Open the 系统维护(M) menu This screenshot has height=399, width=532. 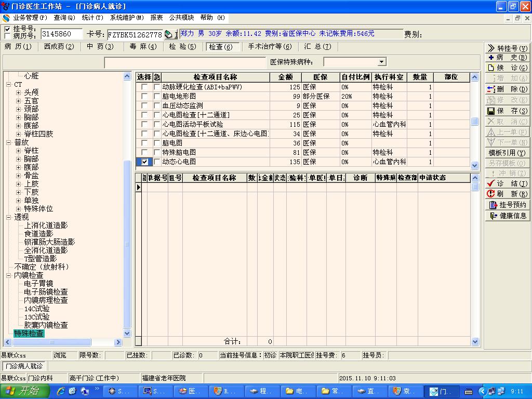[x=127, y=18]
